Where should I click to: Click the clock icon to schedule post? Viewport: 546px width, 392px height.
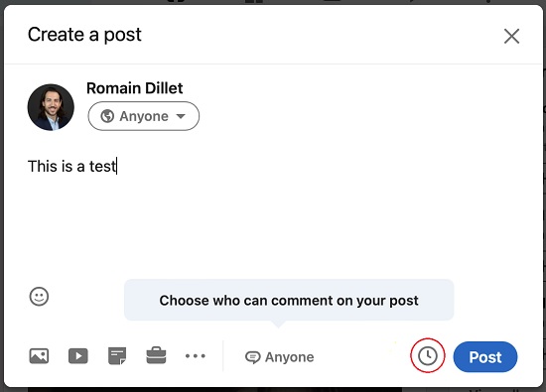pos(428,356)
